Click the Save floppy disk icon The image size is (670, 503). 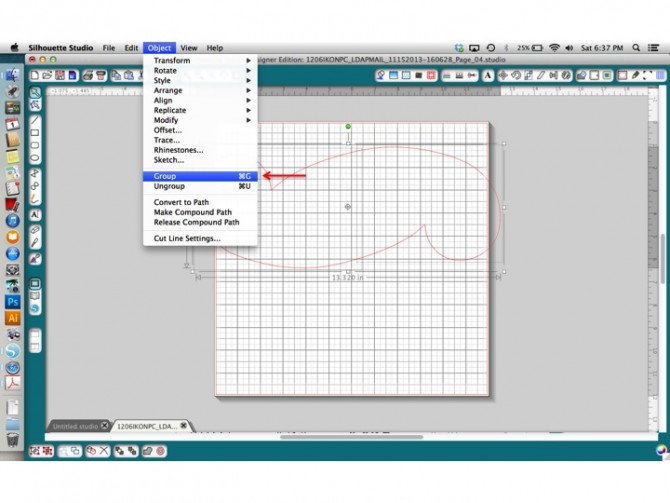coord(60,76)
